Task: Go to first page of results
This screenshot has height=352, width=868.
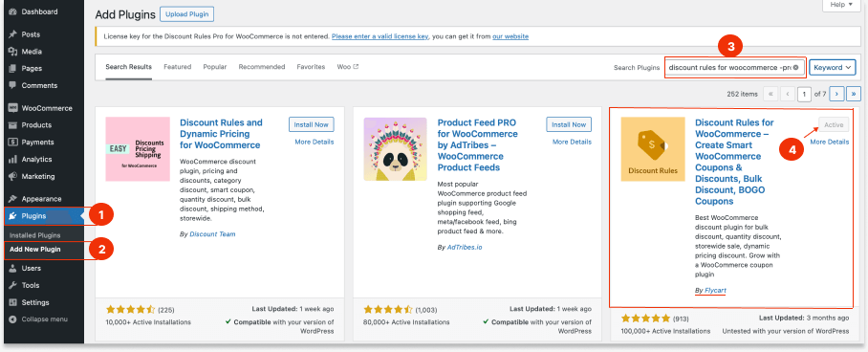Action: click(x=770, y=95)
